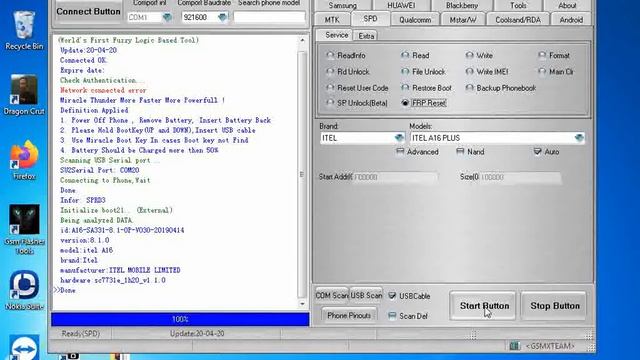Toggle the Advanced checkbox

point(400,151)
